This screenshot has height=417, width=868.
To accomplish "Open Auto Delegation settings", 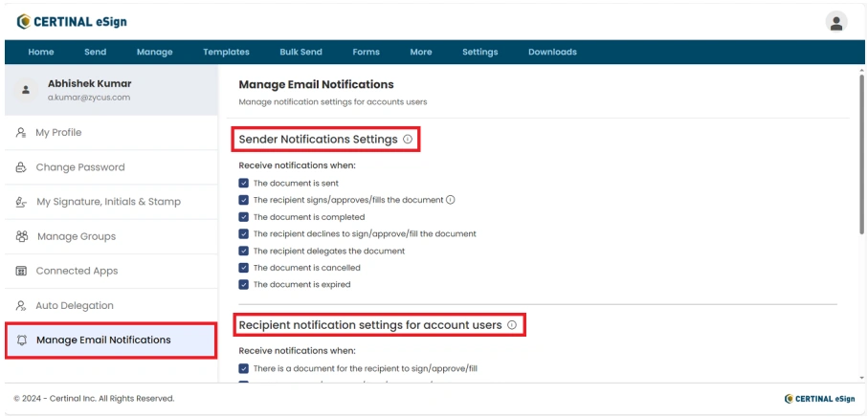I will click(x=111, y=305).
